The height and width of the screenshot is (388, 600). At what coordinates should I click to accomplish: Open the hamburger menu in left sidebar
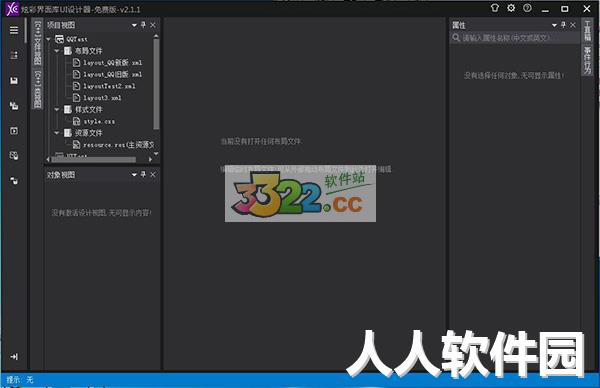click(x=14, y=30)
